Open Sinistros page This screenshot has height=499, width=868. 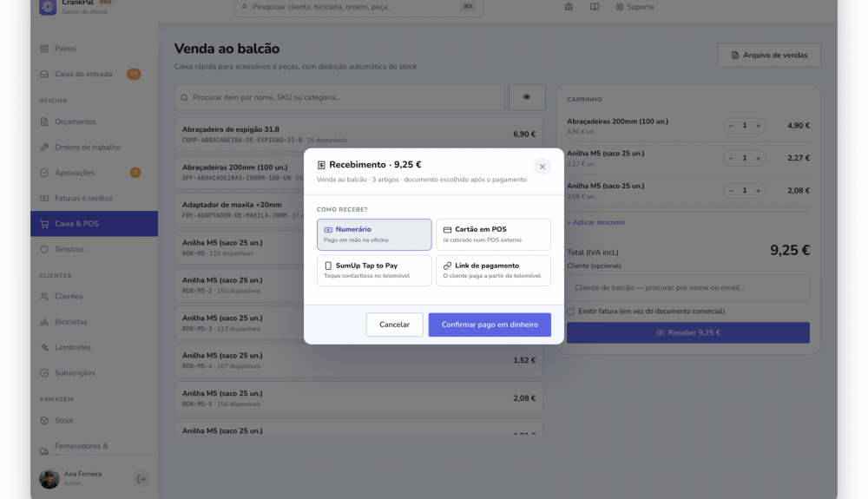(x=94, y=249)
